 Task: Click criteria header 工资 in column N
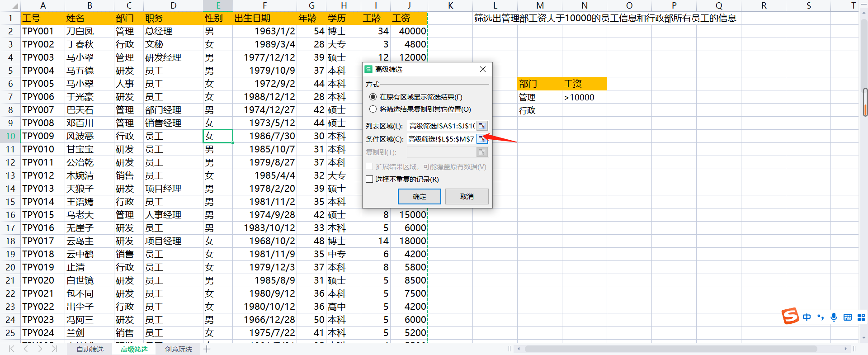coord(585,84)
